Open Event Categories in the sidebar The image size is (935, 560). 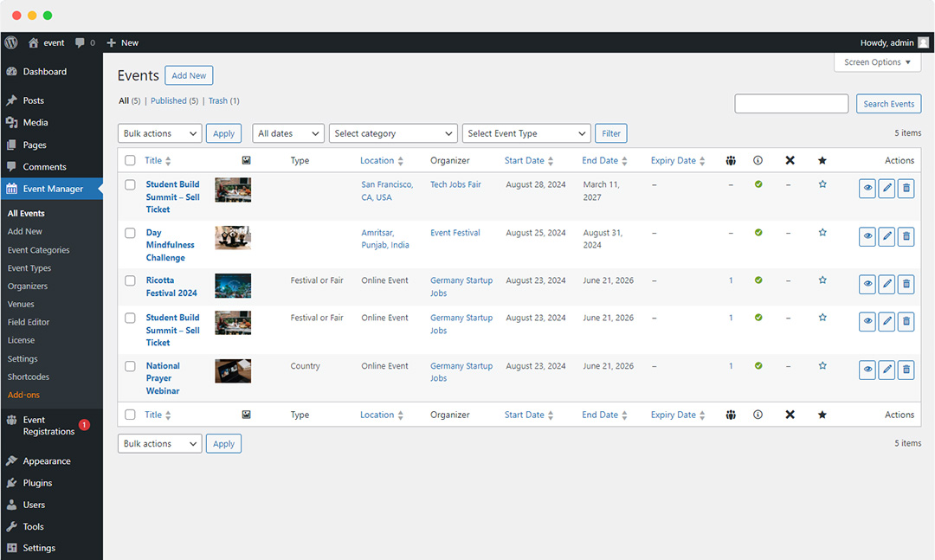[x=39, y=250]
